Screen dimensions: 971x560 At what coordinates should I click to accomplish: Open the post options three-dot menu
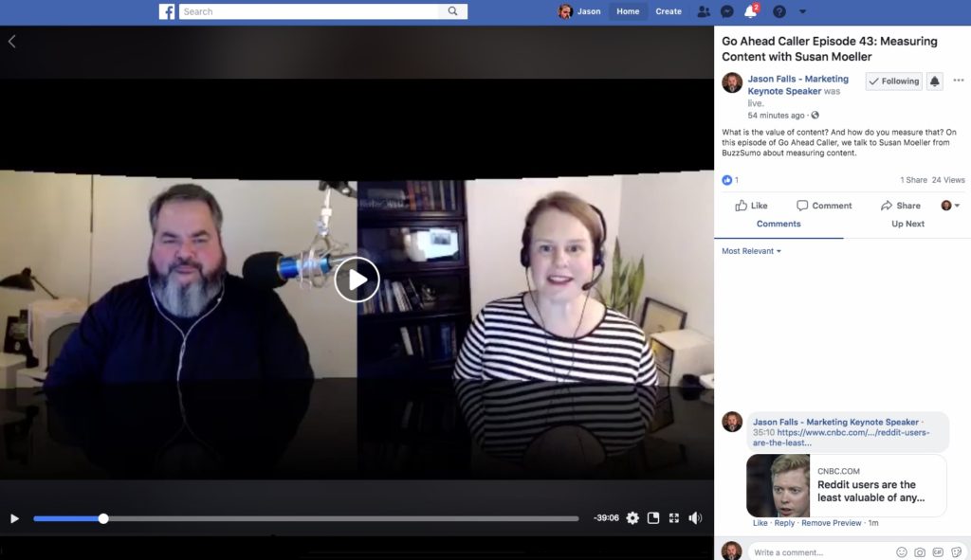[x=958, y=81]
